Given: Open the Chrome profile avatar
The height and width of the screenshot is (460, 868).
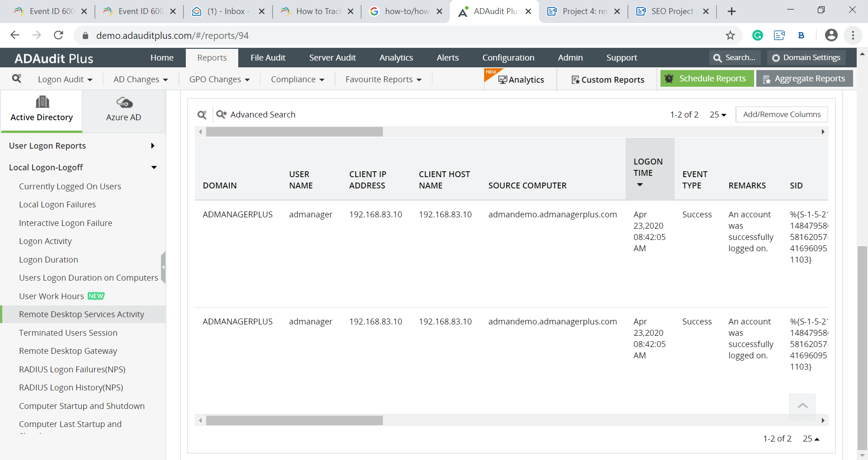Looking at the screenshot, I should point(831,35).
